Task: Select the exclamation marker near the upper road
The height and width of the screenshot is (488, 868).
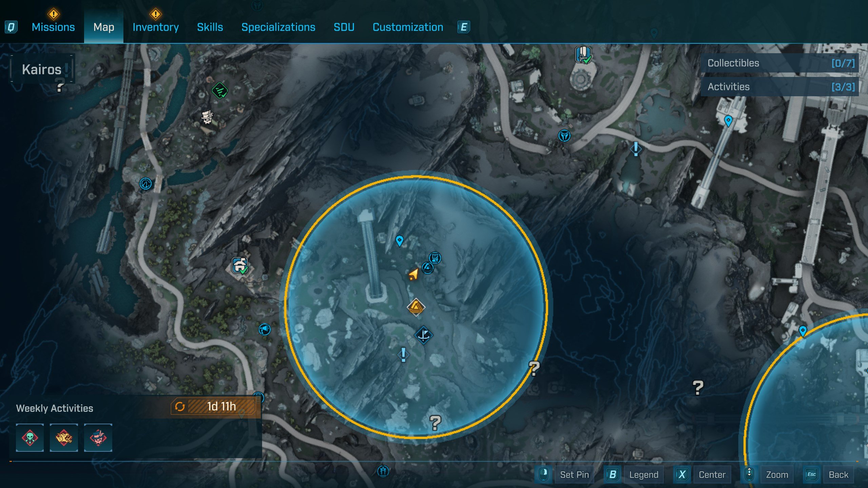Action: pos(636,149)
